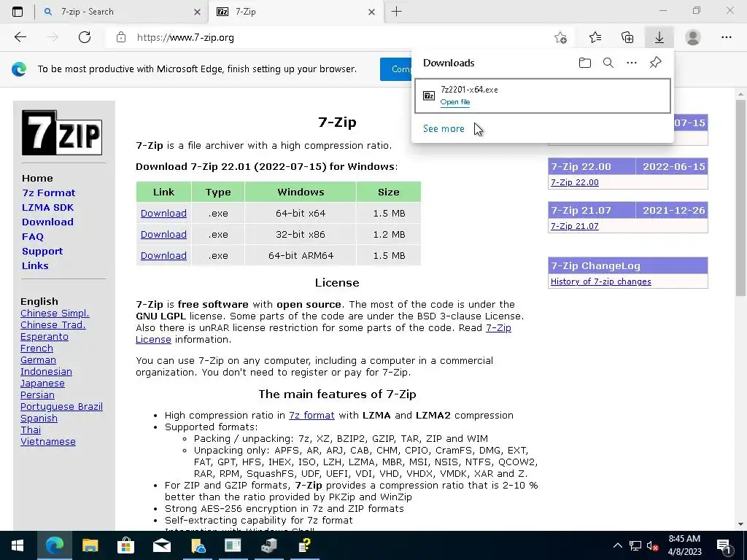This screenshot has width=747, height=560.
Task: Open the notification center
Action: coord(724,545)
